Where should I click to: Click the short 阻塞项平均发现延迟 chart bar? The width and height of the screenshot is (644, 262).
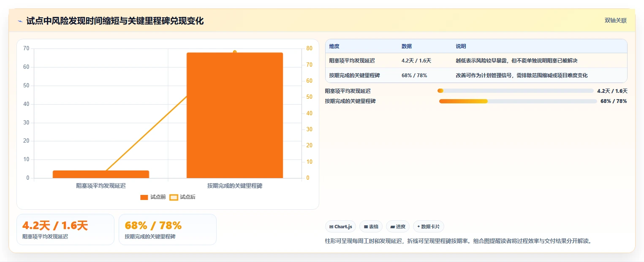click(x=101, y=174)
